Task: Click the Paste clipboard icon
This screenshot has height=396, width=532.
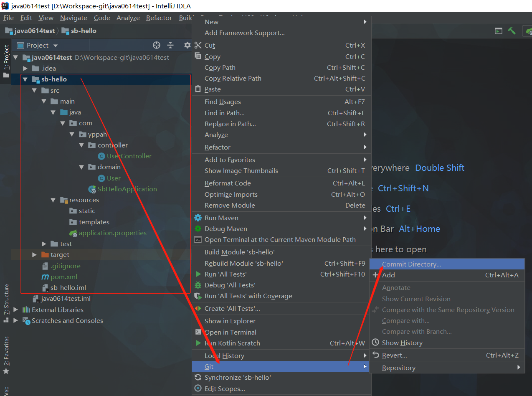Action: tap(198, 89)
